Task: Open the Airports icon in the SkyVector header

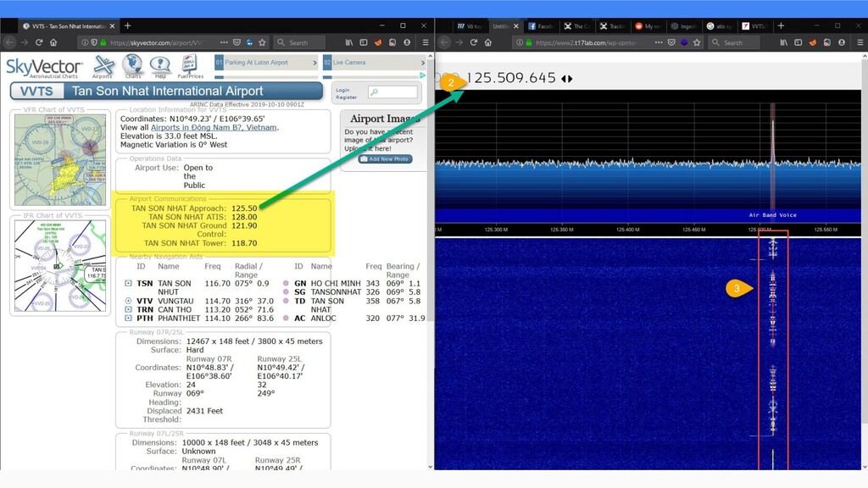Action: click(103, 66)
